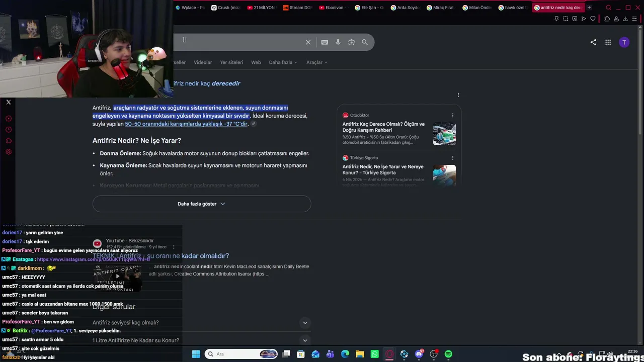Switch to the Videolar search tab
Screen dimensions: 644x362
click(203, 62)
